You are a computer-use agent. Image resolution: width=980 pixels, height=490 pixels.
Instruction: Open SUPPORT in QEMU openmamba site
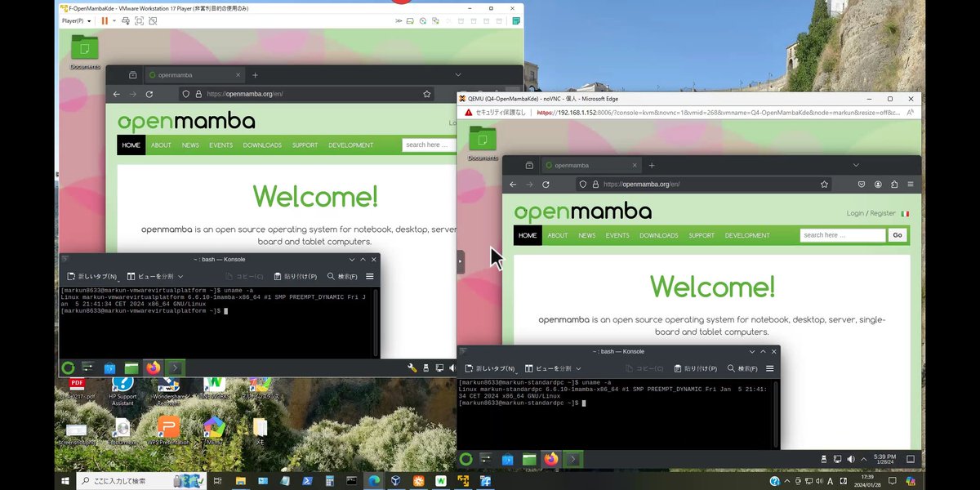click(702, 235)
